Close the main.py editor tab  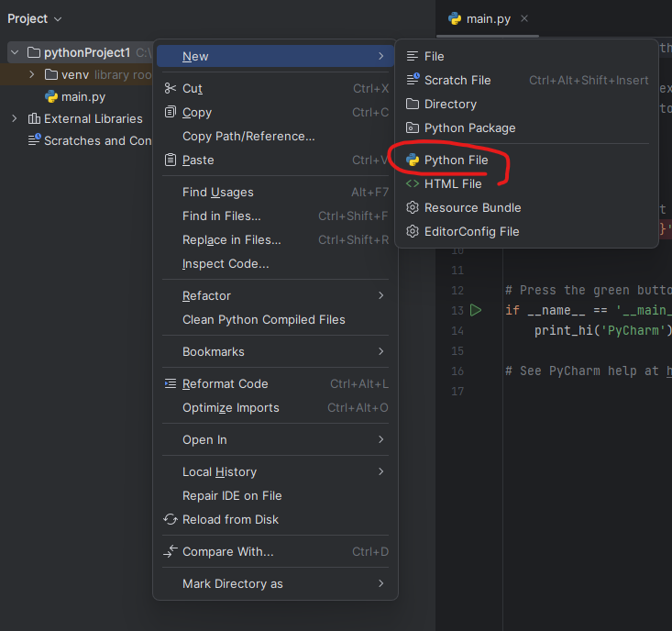tap(524, 18)
